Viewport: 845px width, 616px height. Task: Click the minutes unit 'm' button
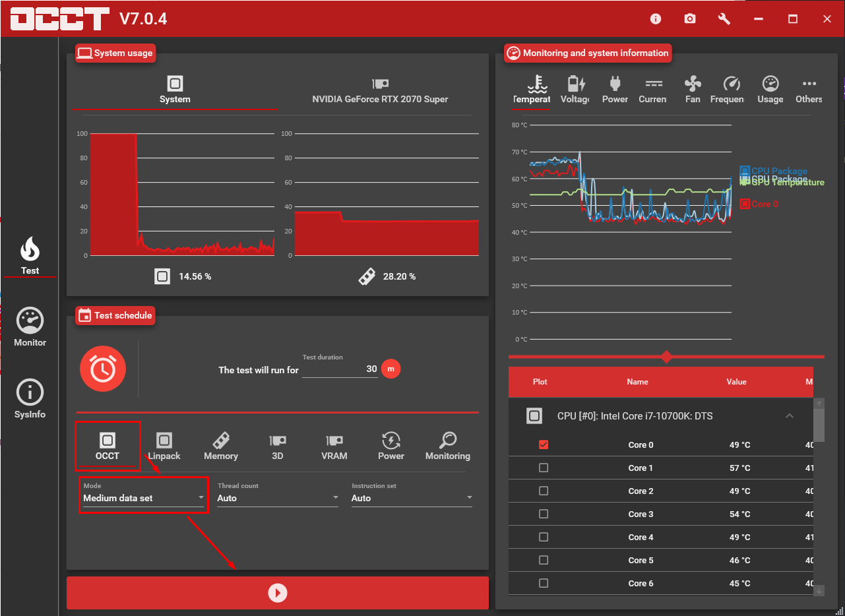tap(391, 369)
